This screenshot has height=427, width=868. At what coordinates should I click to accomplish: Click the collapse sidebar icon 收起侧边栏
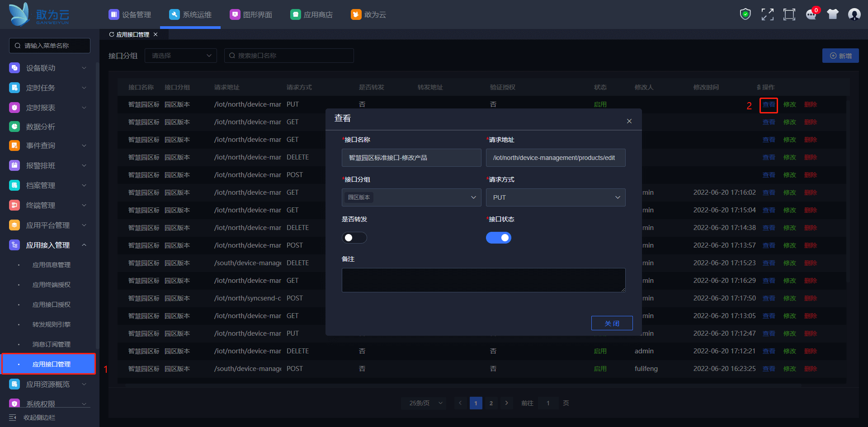[13, 418]
